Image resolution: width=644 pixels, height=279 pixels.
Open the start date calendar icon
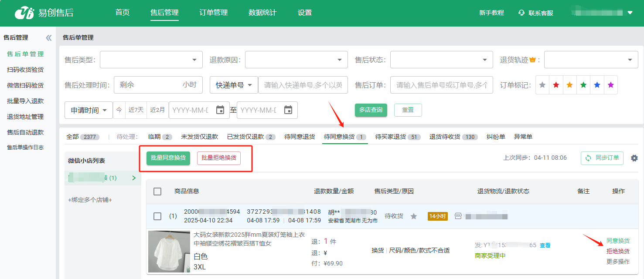coord(220,110)
